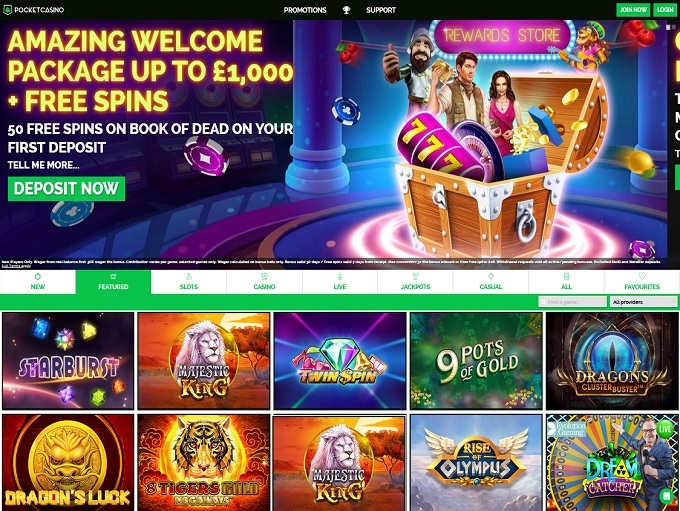Open the Slots category icon
The width and height of the screenshot is (680, 511).
189,276
